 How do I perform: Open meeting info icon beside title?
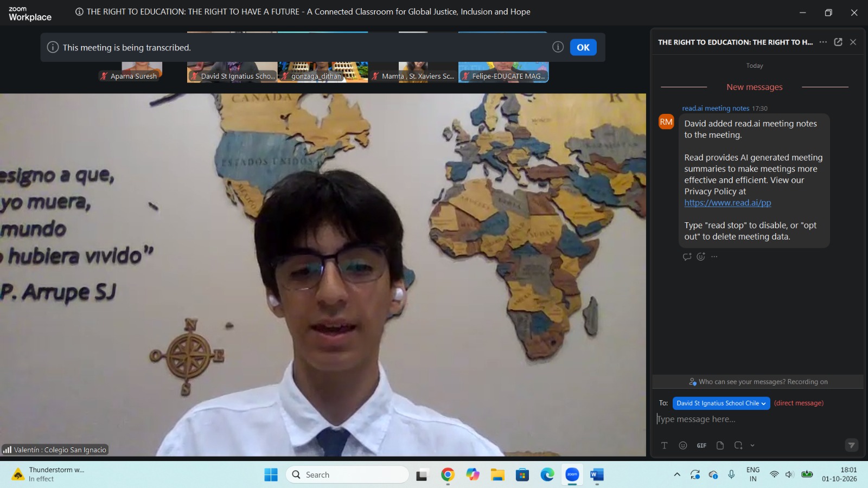[x=79, y=12]
